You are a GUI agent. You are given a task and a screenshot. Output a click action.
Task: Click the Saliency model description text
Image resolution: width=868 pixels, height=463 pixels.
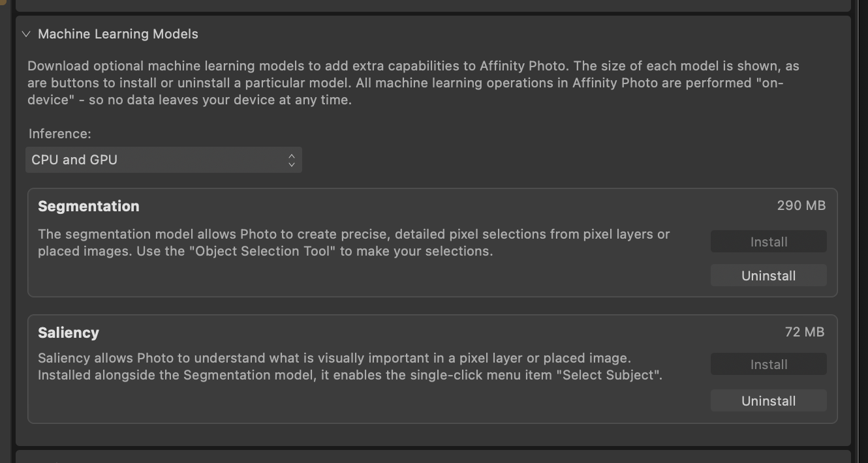coord(350,366)
